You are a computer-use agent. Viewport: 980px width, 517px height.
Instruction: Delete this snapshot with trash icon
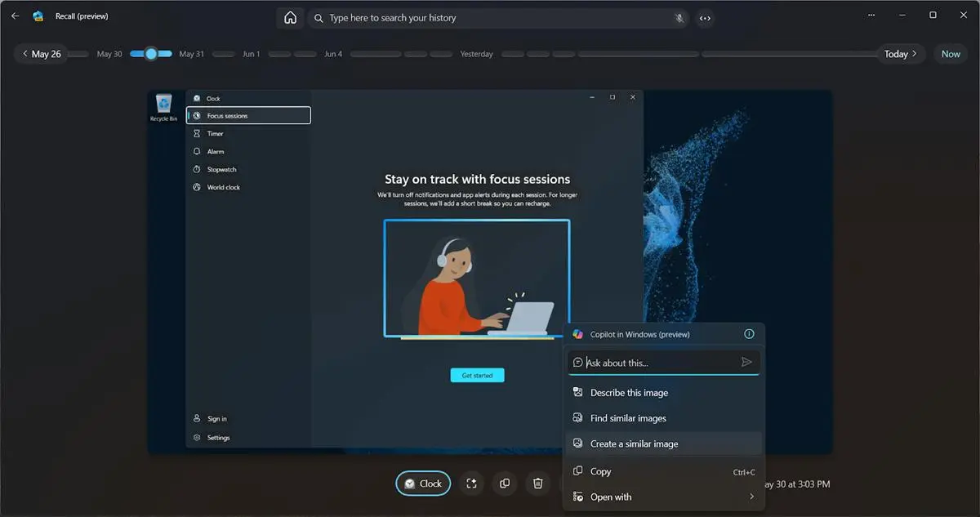pyautogui.click(x=537, y=484)
